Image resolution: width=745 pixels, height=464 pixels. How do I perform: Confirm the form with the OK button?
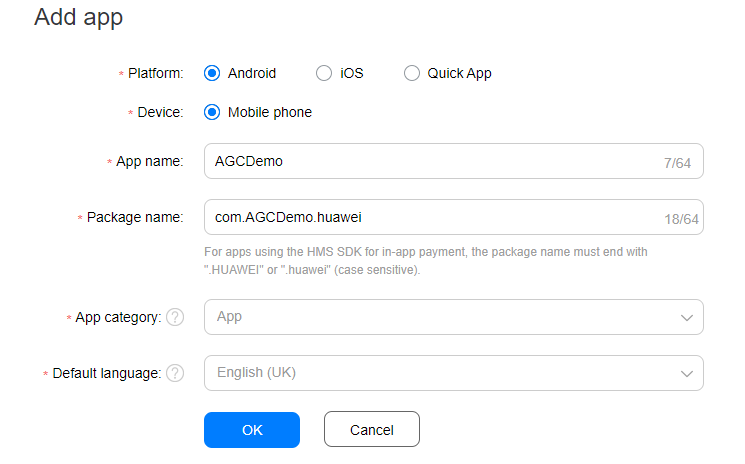point(252,430)
